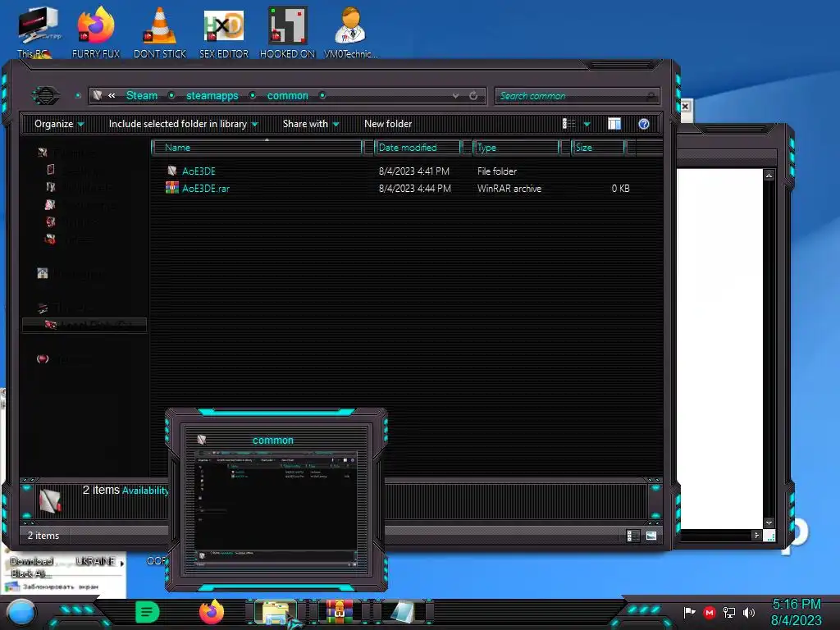The image size is (840, 630).
Task: Click the 8/4/2023 4:44 PM date cell
Action: point(414,188)
